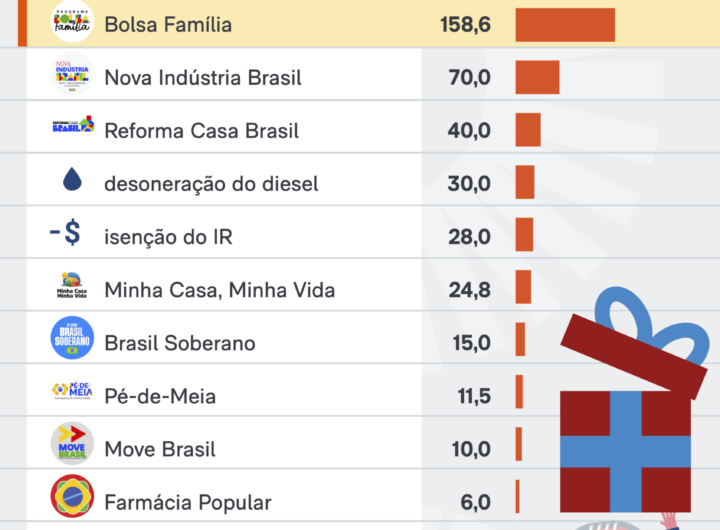The height and width of the screenshot is (530, 720).
Task: Click the 158,6 value
Action: pyautogui.click(x=465, y=24)
